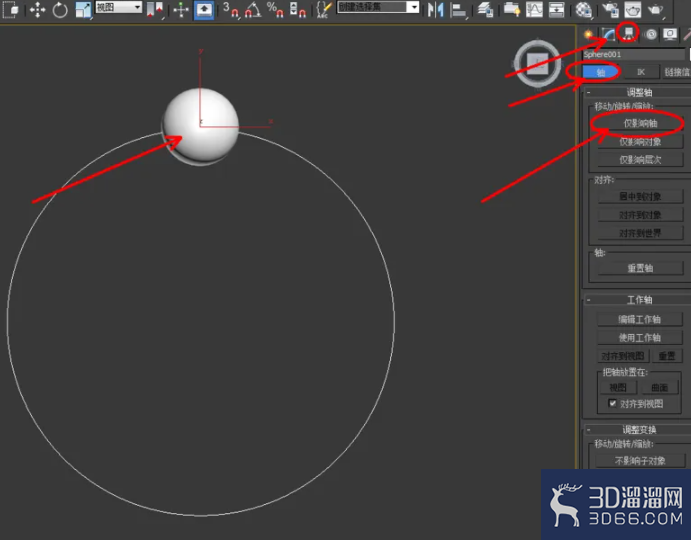Screen dimensions: 691x540
Task: Click the Select and Manipulate icon
Action: 181,9
